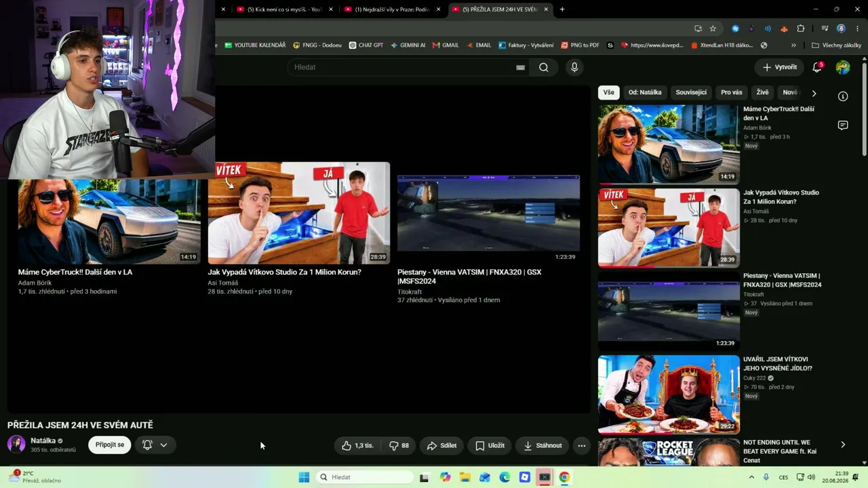Viewport: 868px width, 488px height.
Task: Open media controls icon in Chrome toolbar
Action: (825, 28)
